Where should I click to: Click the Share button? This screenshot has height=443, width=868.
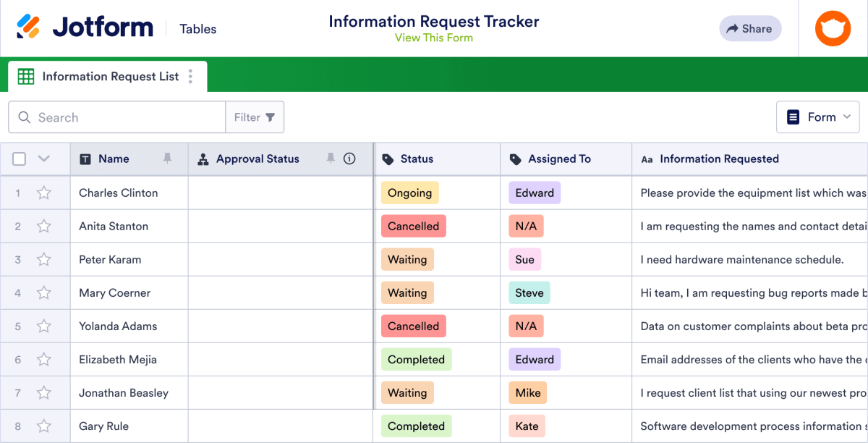pyautogui.click(x=750, y=28)
